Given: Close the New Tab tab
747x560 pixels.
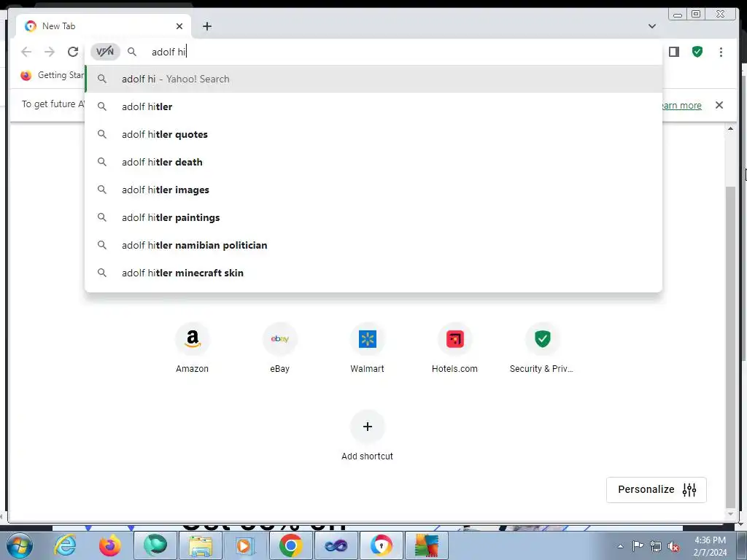Looking at the screenshot, I should click(179, 26).
